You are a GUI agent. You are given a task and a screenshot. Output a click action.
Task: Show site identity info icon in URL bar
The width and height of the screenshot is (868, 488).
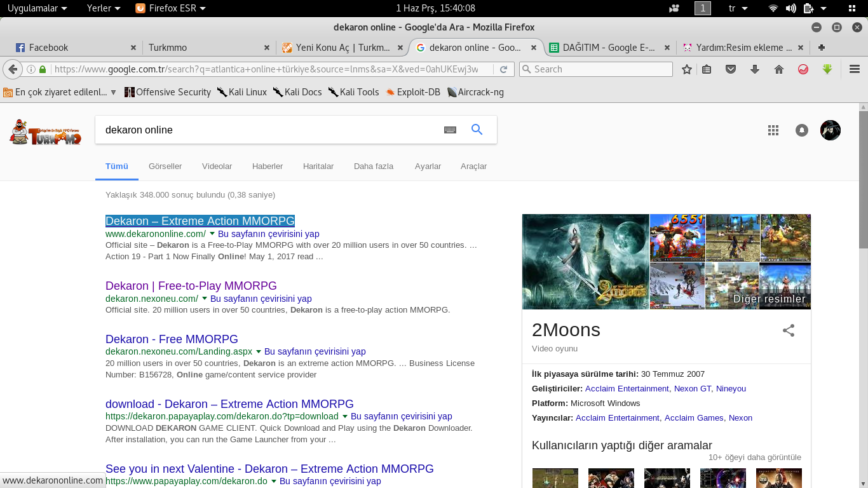31,69
